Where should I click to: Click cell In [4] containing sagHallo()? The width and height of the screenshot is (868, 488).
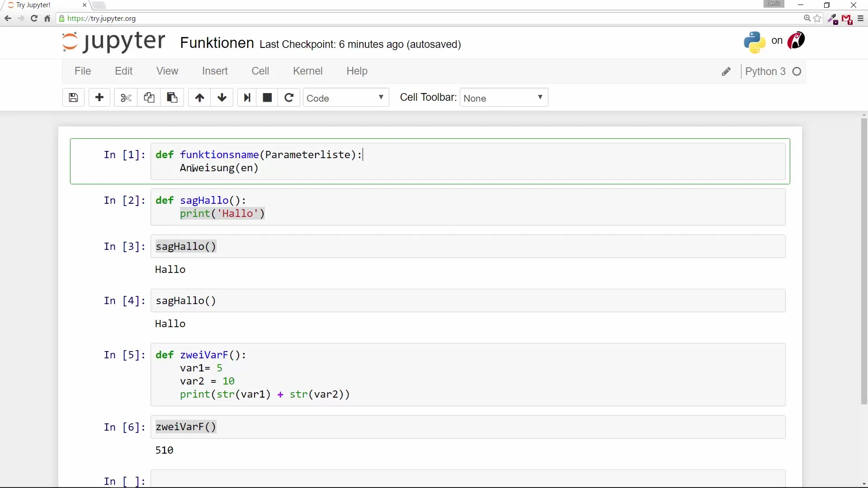(x=468, y=300)
